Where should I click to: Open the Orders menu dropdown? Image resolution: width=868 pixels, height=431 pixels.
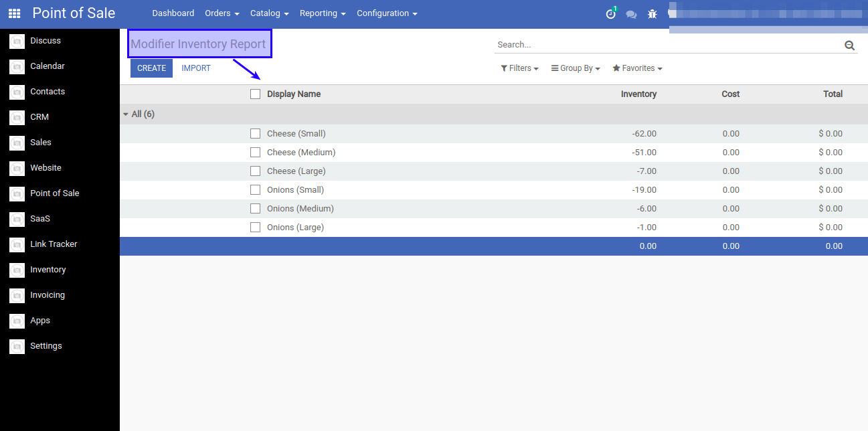tap(222, 13)
